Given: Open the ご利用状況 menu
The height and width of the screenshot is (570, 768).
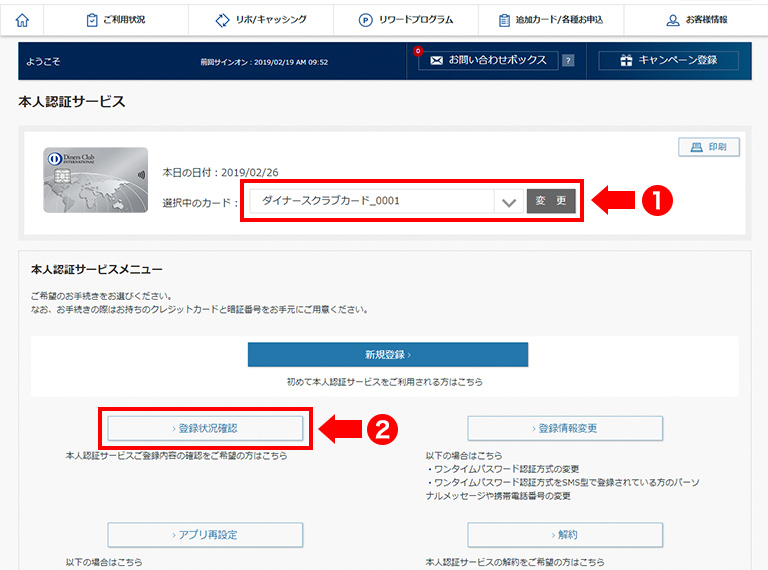Looking at the screenshot, I should click(116, 19).
